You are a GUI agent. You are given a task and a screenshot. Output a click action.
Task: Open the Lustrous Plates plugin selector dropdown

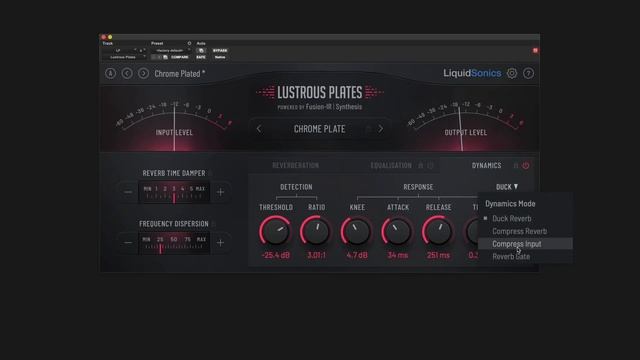(x=124, y=58)
